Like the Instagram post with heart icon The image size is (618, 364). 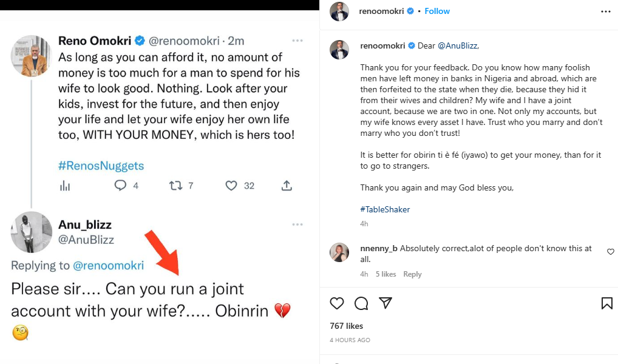337,303
